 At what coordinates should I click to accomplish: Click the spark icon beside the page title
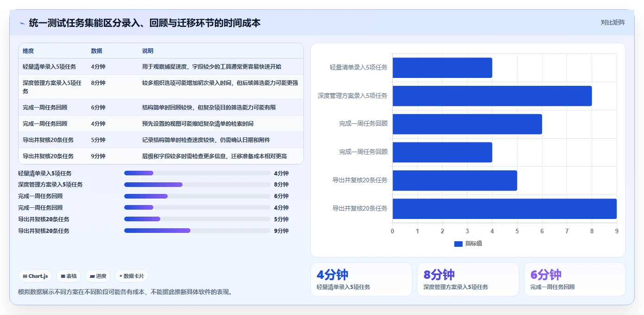click(x=22, y=23)
